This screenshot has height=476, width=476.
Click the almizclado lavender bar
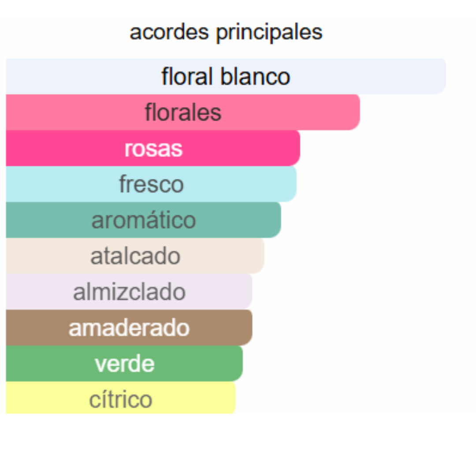click(x=129, y=291)
